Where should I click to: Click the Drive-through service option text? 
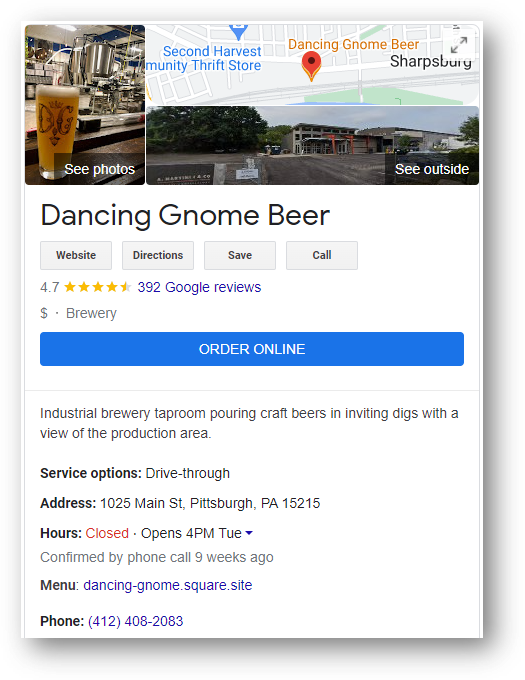[x=188, y=473]
